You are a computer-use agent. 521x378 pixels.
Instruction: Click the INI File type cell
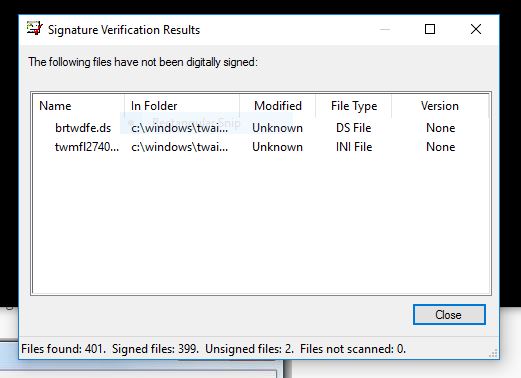click(x=354, y=147)
